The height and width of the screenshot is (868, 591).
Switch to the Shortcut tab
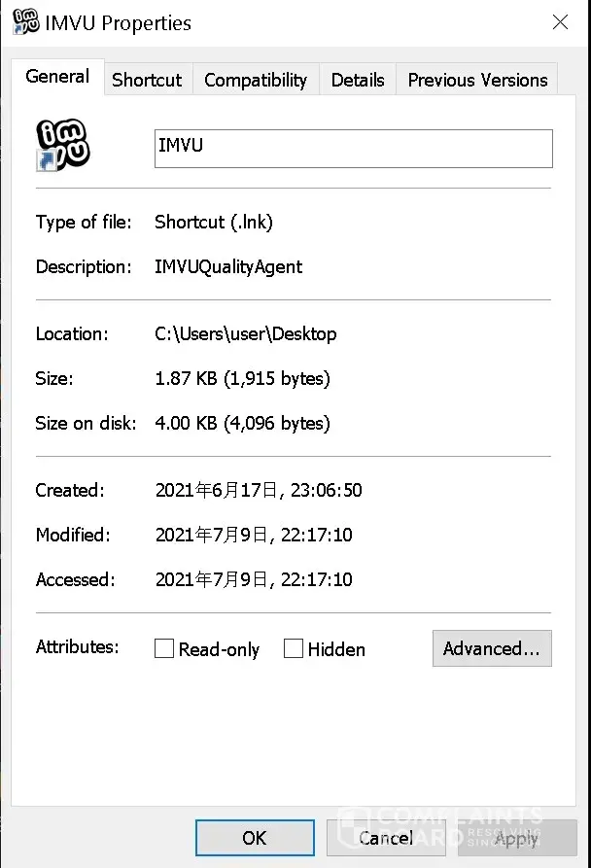(147, 80)
